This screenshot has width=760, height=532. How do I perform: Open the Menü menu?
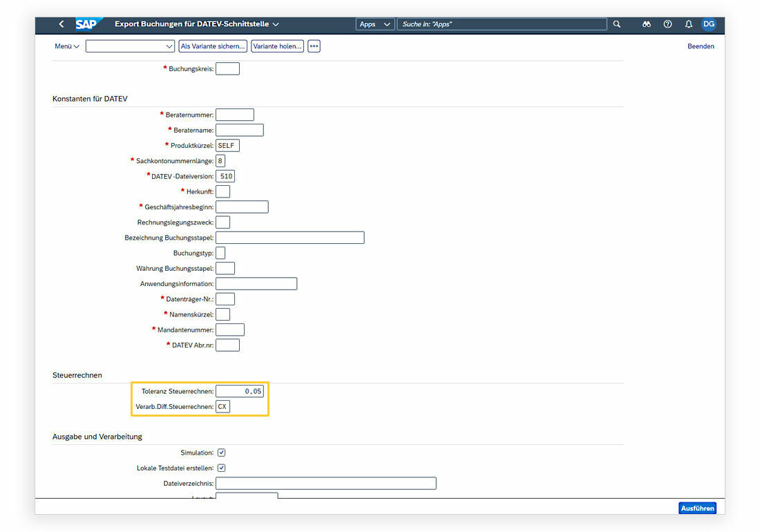click(67, 46)
